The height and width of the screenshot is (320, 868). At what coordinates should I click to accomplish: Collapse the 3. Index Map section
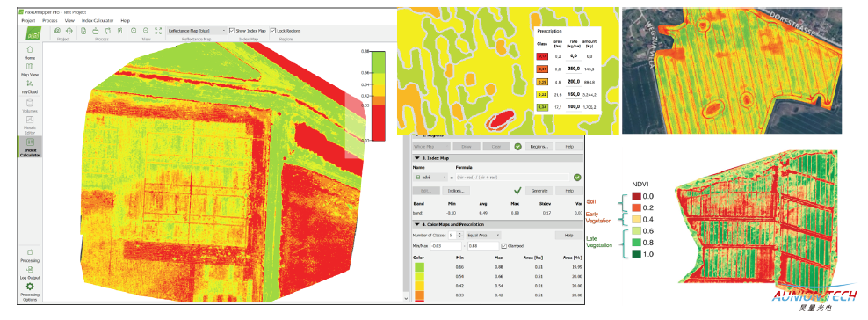416,157
